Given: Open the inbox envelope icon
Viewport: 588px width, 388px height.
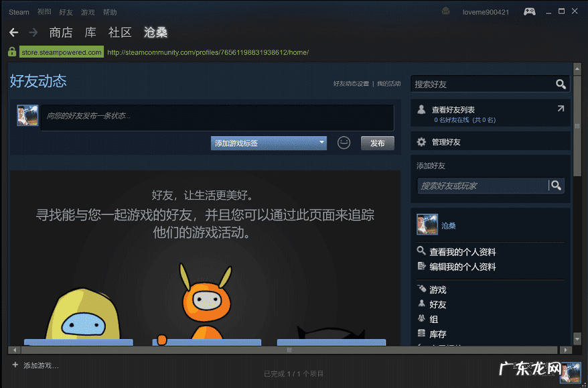Looking at the screenshot, I should [x=445, y=11].
